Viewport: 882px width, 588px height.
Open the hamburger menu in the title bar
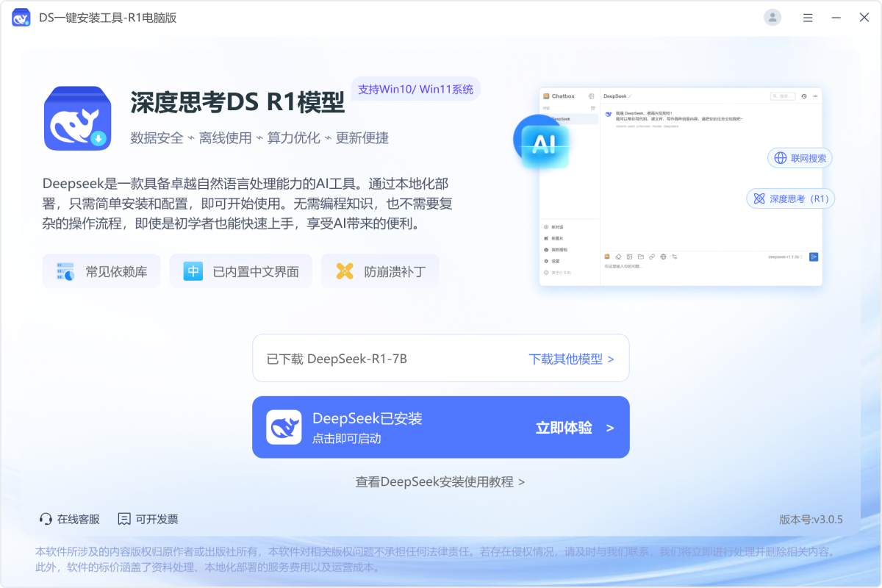[x=808, y=17]
